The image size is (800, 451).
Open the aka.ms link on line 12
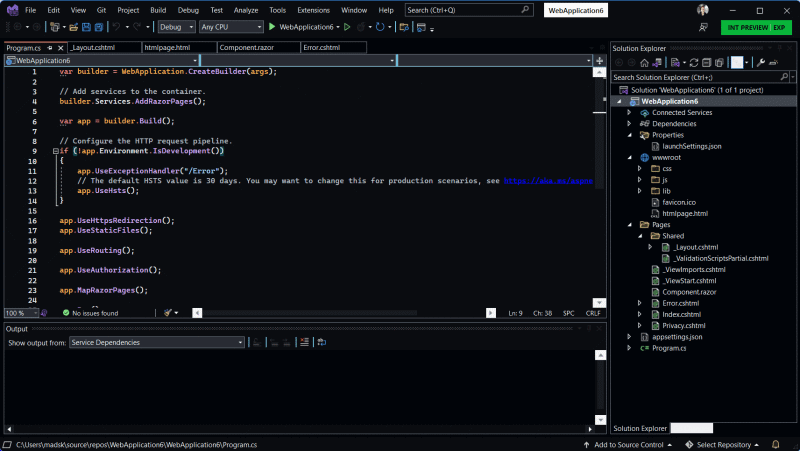548,181
